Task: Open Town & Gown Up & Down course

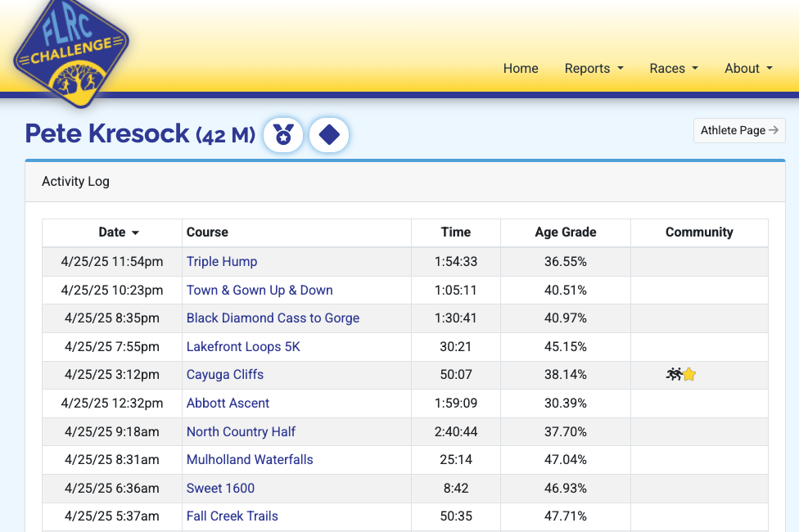Action: 260,290
